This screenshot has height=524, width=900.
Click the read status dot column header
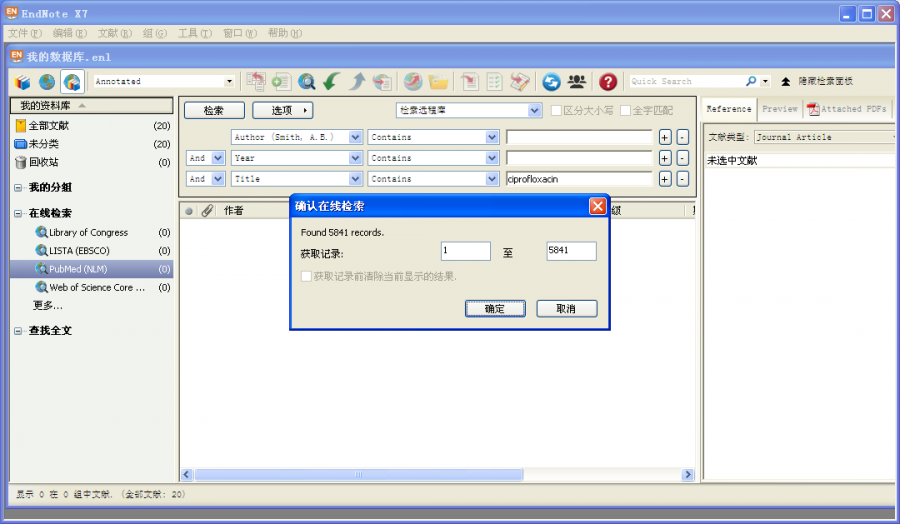tap(189, 211)
